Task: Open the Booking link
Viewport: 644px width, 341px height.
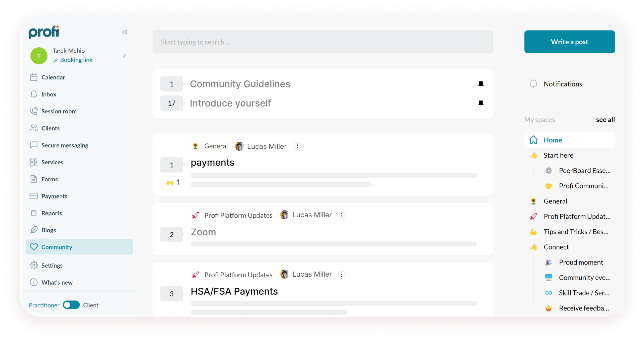Action: (x=76, y=60)
